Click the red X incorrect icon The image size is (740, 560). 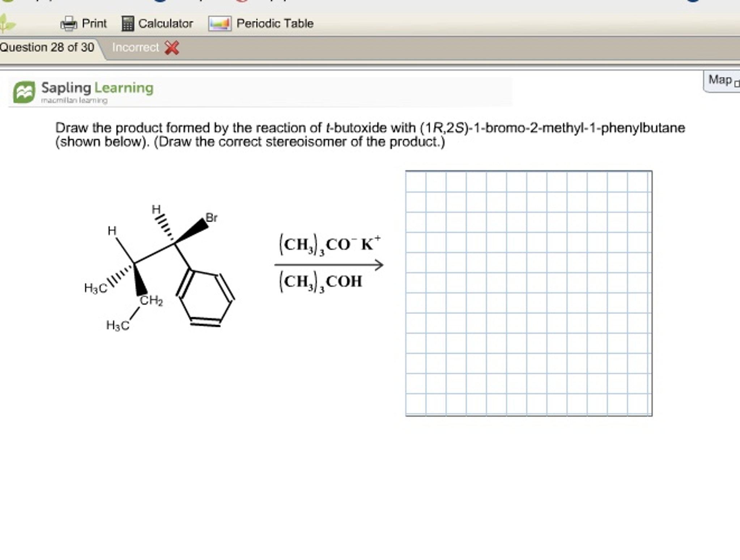(x=172, y=47)
